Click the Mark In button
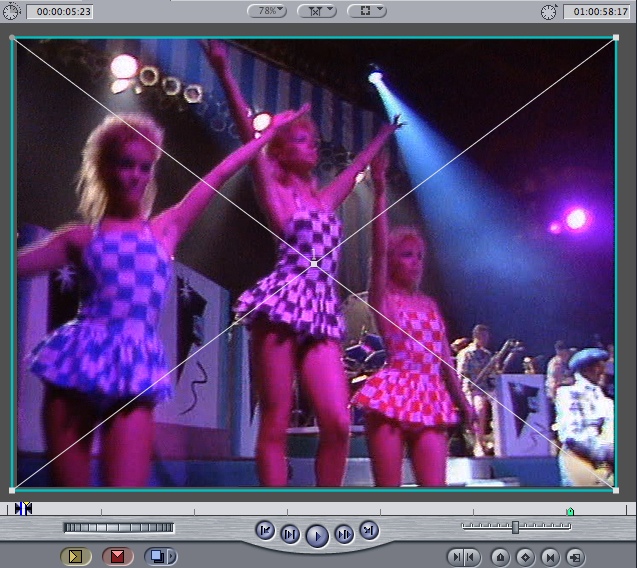The height and width of the screenshot is (568, 637). tap(457, 557)
